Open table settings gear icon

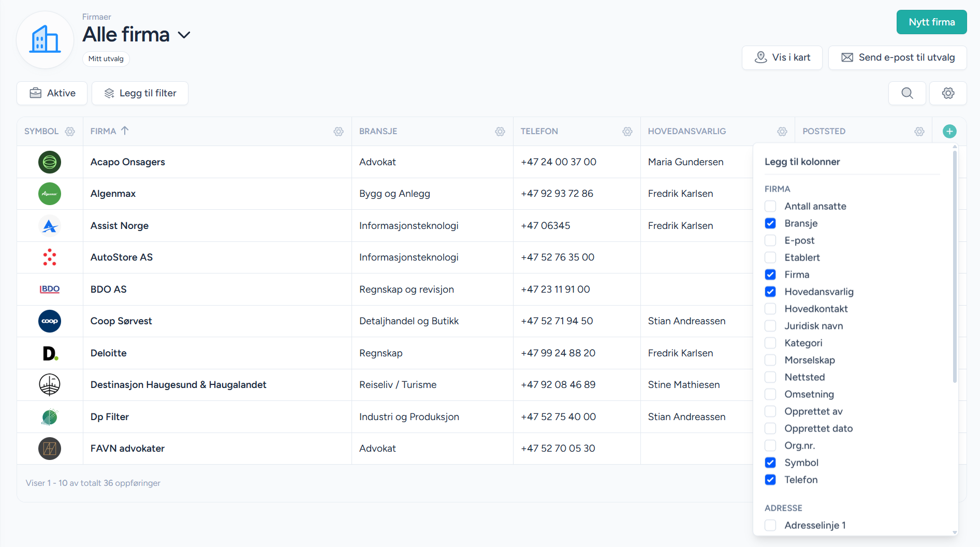tap(948, 93)
